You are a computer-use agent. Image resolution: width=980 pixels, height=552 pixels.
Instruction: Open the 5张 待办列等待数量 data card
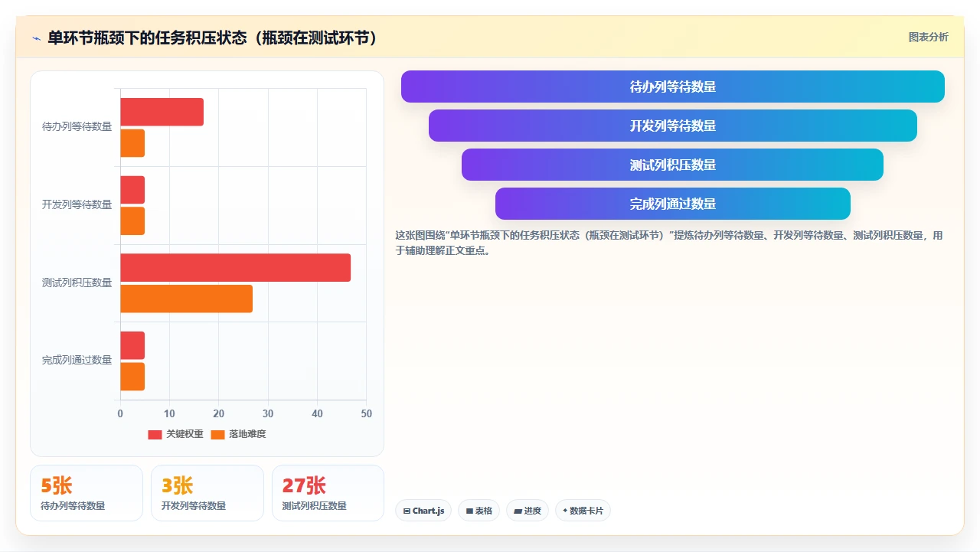[87, 493]
